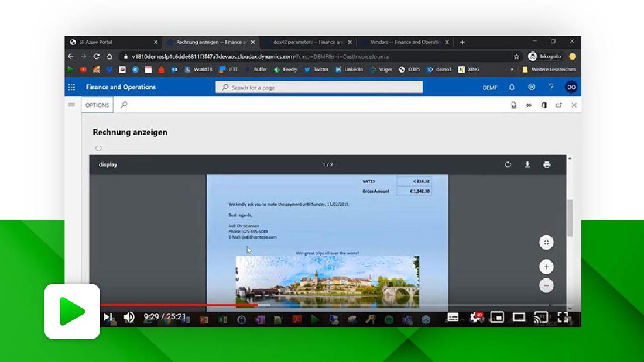The width and height of the screenshot is (644, 362).
Task: Click the Power Apps icon in the action pane
Action: (529, 105)
